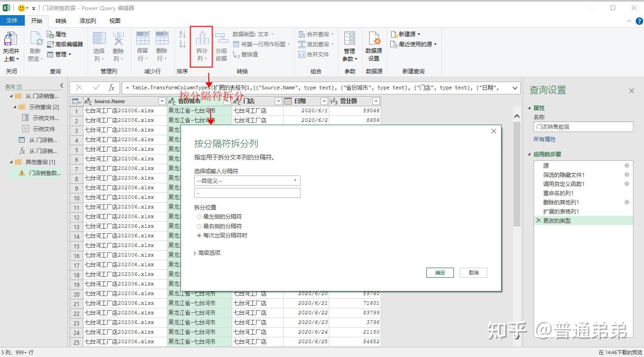选中“最左侧的分隔符”单选按钮
Image resolution: width=644 pixels, height=357 pixels.
[199, 216]
